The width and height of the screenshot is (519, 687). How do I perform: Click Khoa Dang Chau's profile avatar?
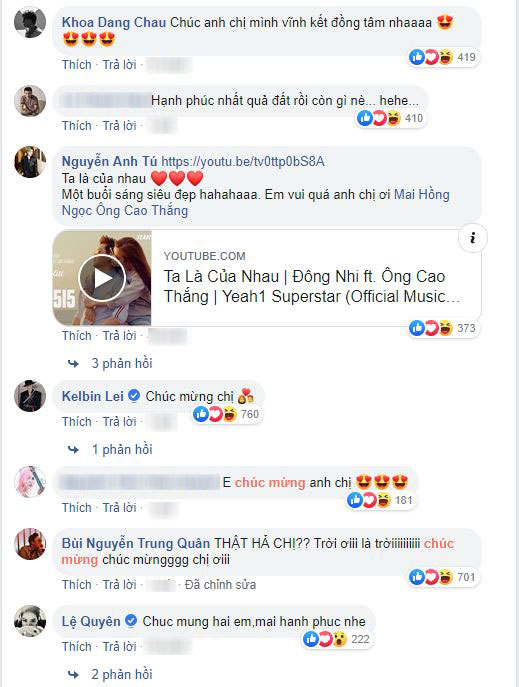[x=30, y=22]
